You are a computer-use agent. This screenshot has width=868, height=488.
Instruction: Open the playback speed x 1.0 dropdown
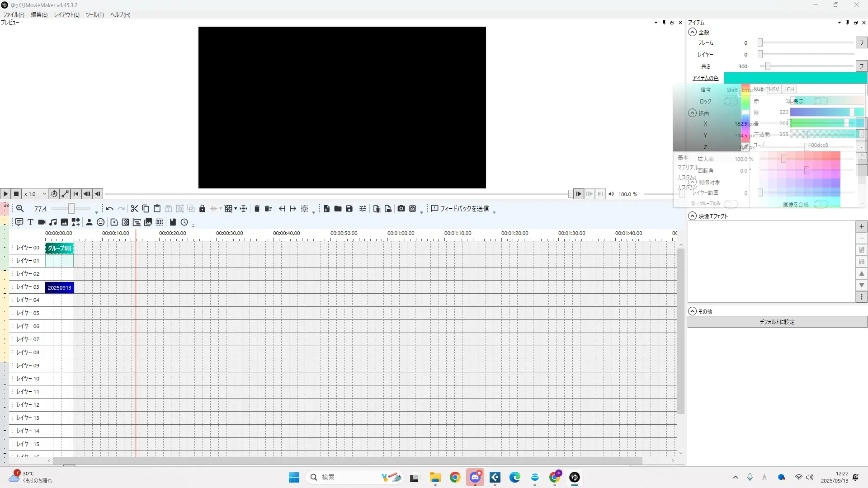coord(35,194)
